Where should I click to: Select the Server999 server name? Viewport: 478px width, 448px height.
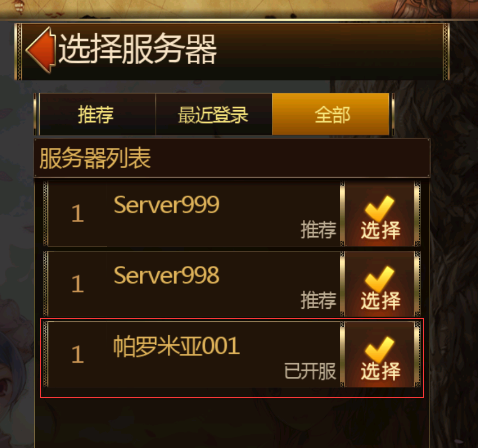point(166,205)
